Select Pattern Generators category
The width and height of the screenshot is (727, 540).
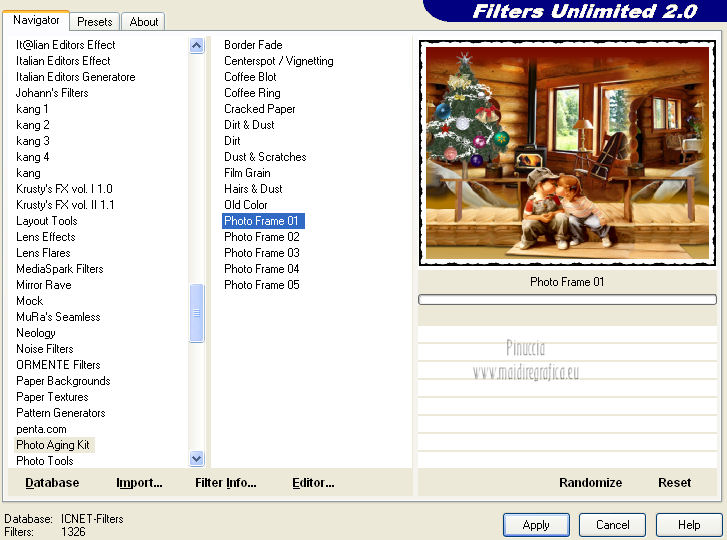[60, 413]
